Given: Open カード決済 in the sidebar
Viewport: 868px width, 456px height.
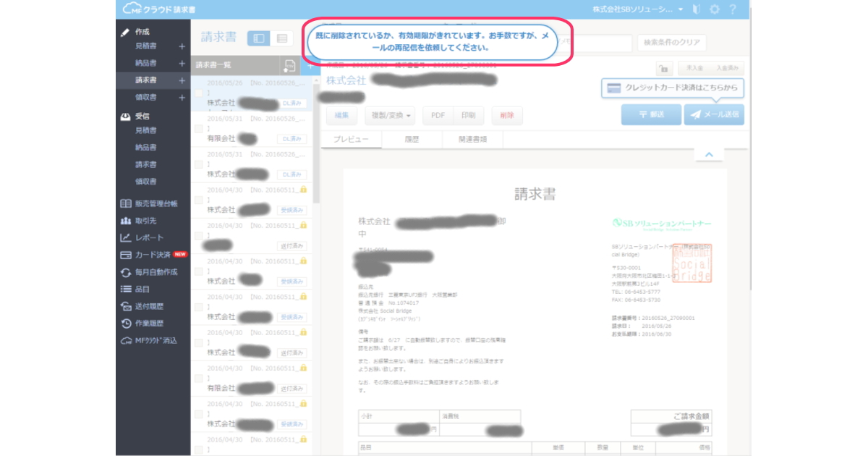Looking at the screenshot, I should (x=154, y=255).
